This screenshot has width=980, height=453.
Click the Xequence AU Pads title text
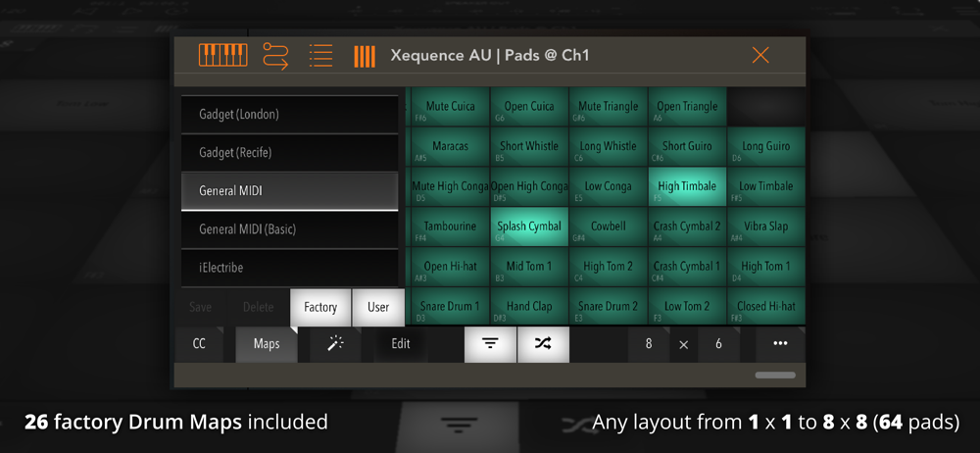pos(490,56)
